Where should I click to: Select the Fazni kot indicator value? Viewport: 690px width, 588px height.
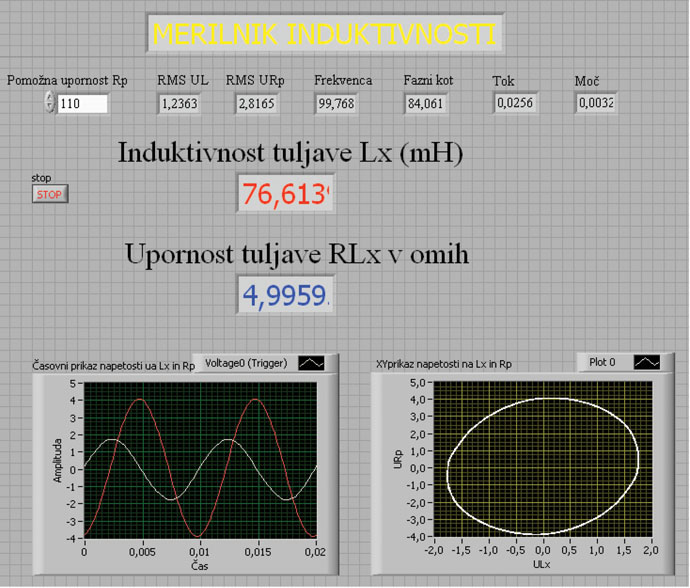426,103
